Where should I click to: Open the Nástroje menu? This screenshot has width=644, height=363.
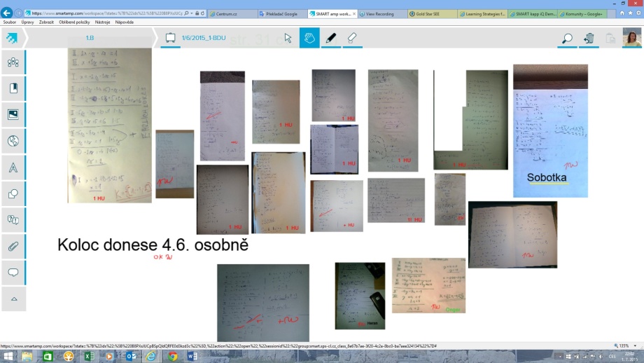tap(102, 22)
